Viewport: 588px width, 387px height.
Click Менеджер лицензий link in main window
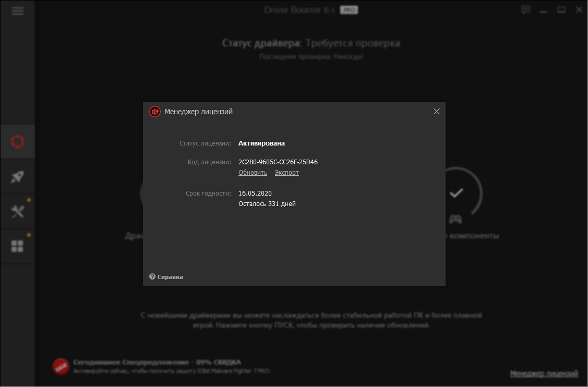[x=544, y=373]
